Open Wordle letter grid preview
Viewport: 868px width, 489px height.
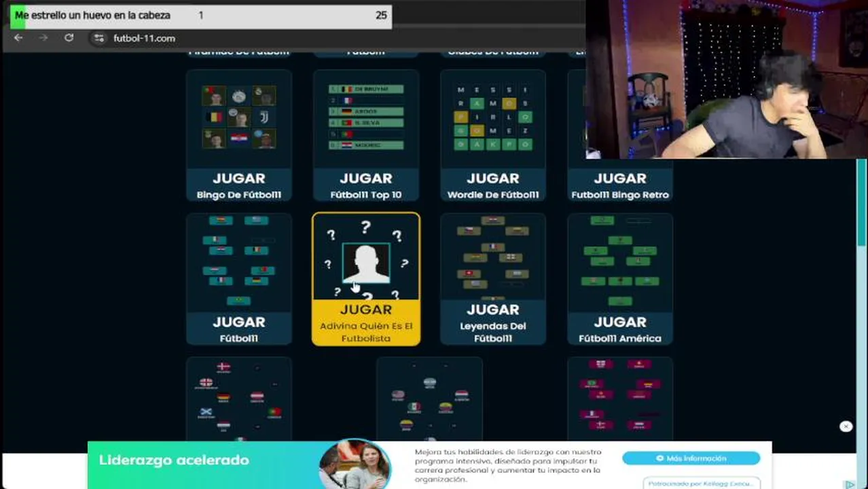tap(493, 117)
